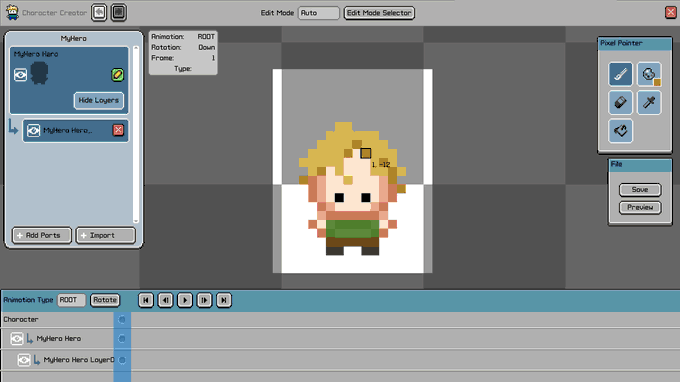The width and height of the screenshot is (680, 382).
Task: Select the eraser tool
Action: point(620,103)
